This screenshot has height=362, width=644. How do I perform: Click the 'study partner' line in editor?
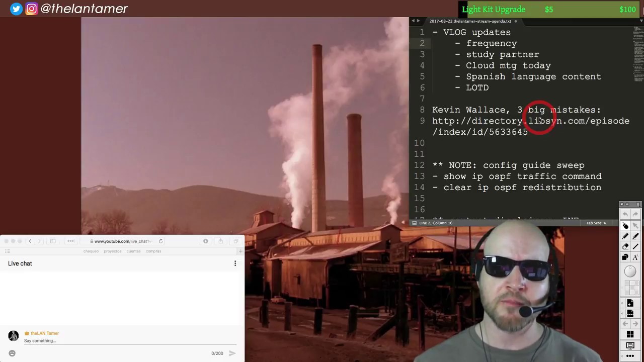point(497,54)
